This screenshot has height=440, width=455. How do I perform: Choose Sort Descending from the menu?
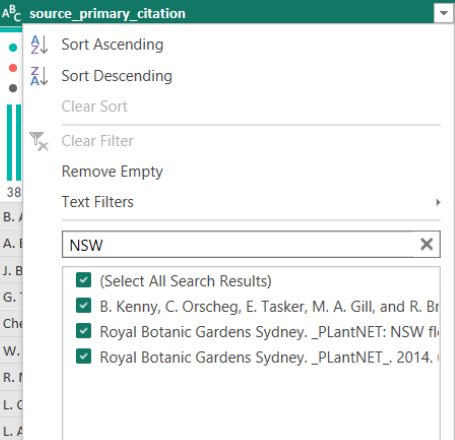pos(117,76)
